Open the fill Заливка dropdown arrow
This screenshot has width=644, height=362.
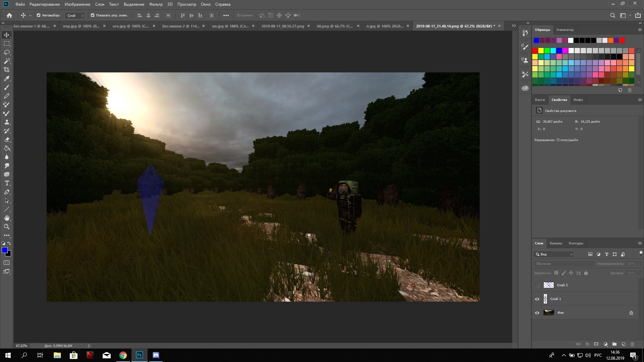click(640, 273)
